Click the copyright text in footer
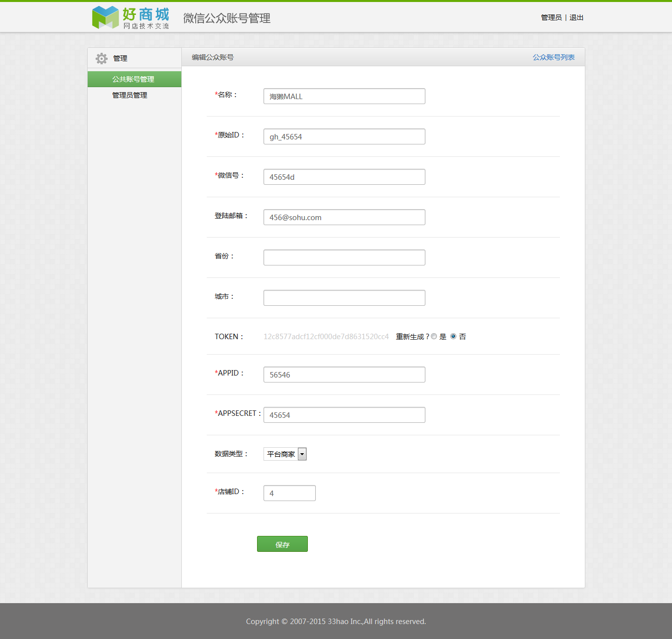672x639 pixels. [336, 622]
